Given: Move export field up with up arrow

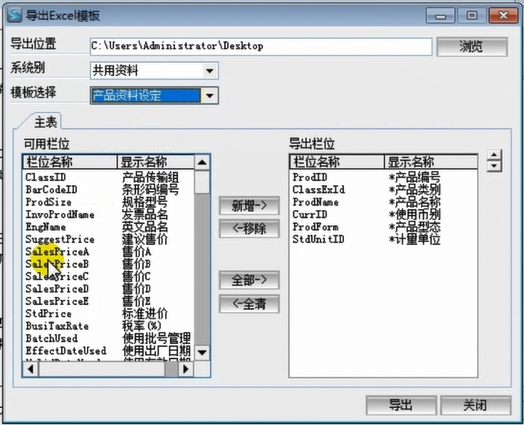Looking at the screenshot, I should pyautogui.click(x=494, y=155).
